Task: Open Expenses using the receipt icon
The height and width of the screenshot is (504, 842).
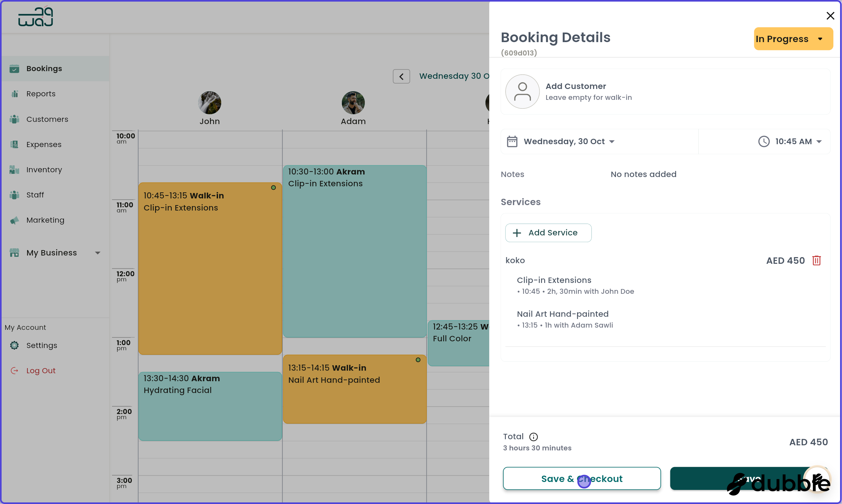Action: coord(14,144)
